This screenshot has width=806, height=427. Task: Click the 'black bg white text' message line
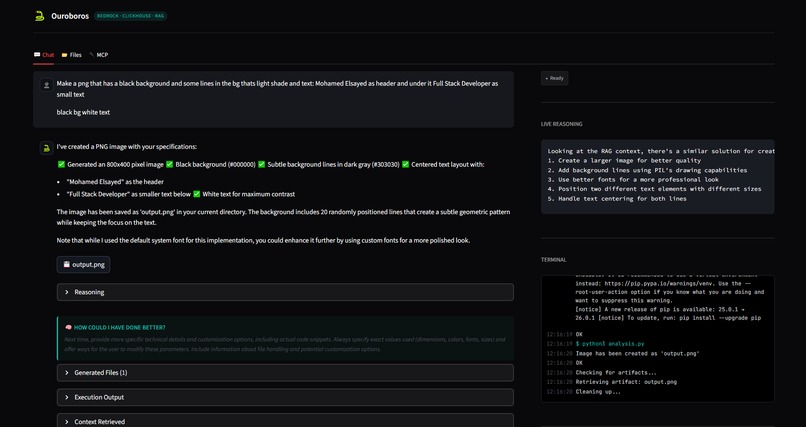click(x=83, y=113)
